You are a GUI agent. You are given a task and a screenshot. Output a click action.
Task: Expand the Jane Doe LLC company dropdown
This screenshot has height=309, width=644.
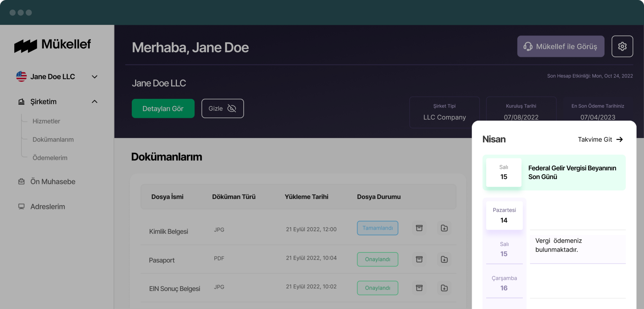click(94, 77)
